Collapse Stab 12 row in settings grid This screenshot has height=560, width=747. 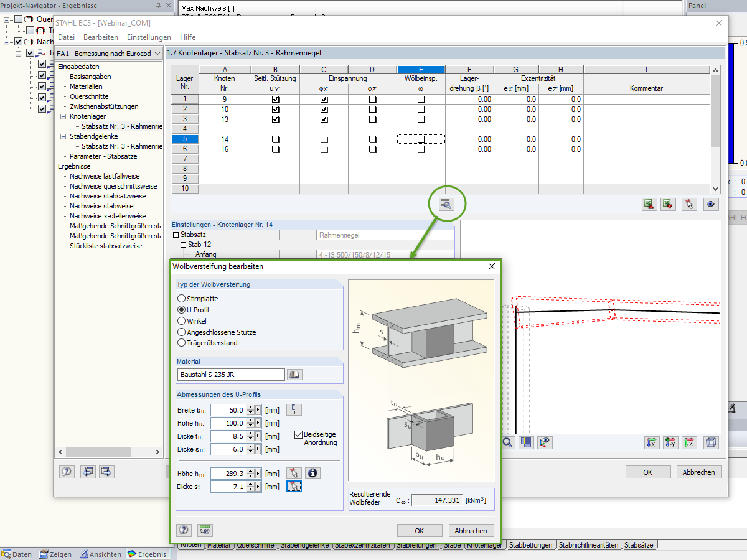click(184, 245)
